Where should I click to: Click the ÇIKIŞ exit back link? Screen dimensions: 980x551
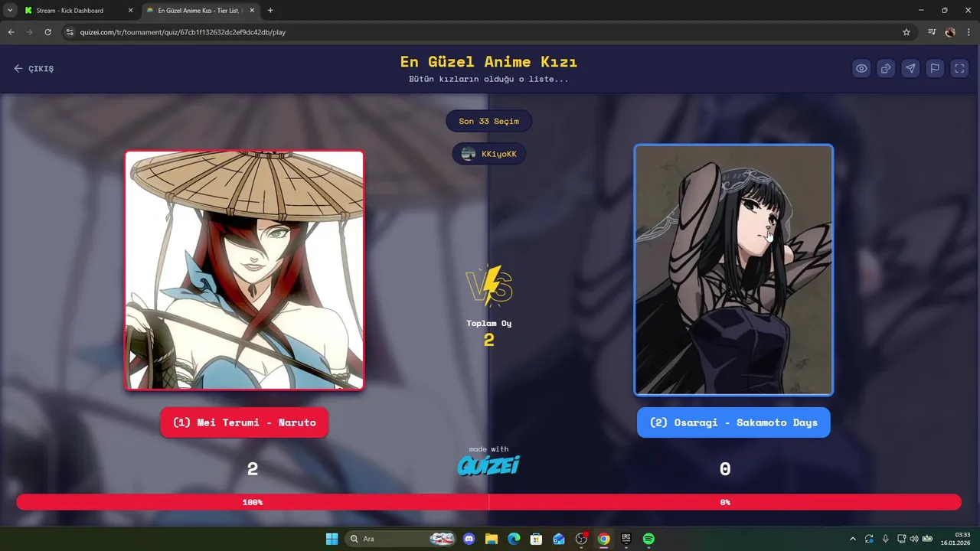click(x=34, y=69)
